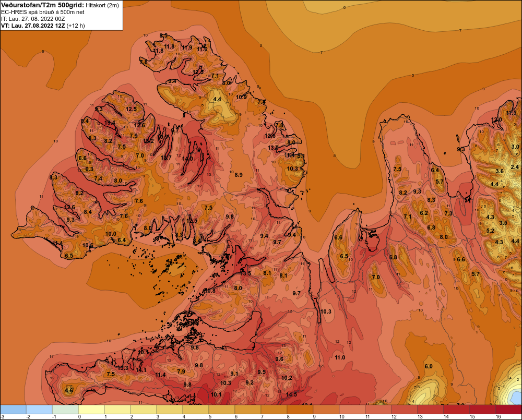Click the 3.5 temperature value on map
522x420 pixels.
click(x=503, y=223)
